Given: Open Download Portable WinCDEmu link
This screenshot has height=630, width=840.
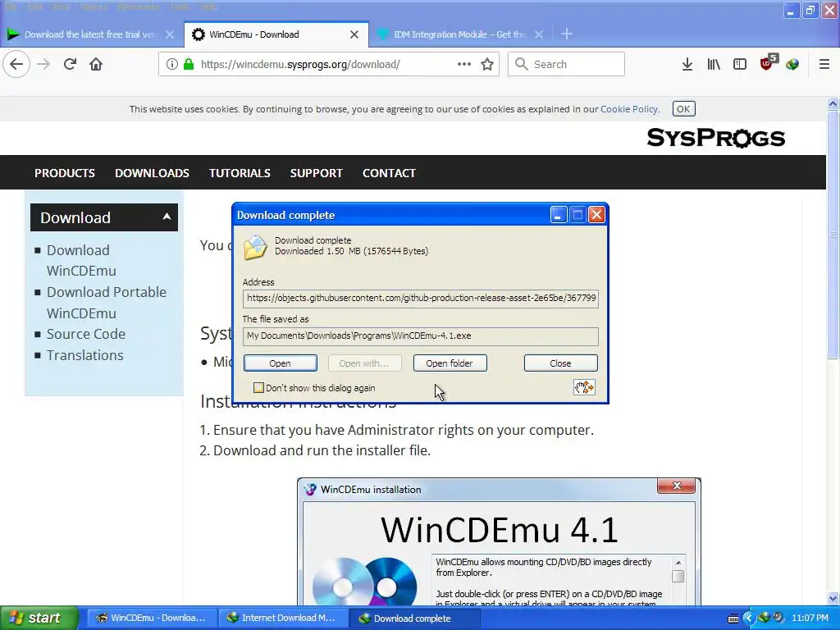Looking at the screenshot, I should (107, 302).
